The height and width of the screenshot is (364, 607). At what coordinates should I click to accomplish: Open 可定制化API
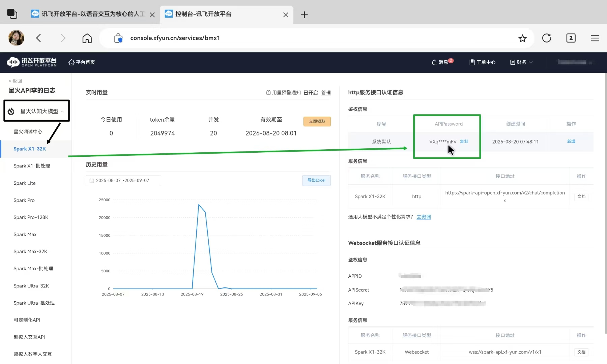click(x=27, y=320)
